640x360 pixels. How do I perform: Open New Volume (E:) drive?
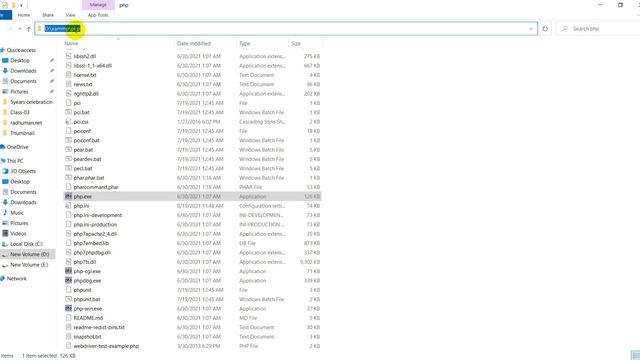[29, 265]
